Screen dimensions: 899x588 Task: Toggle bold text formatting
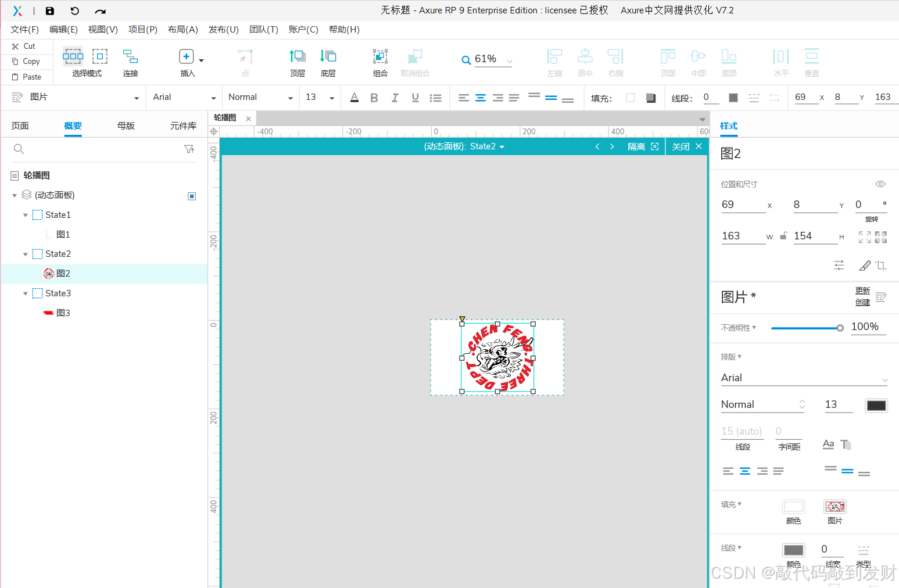(374, 98)
